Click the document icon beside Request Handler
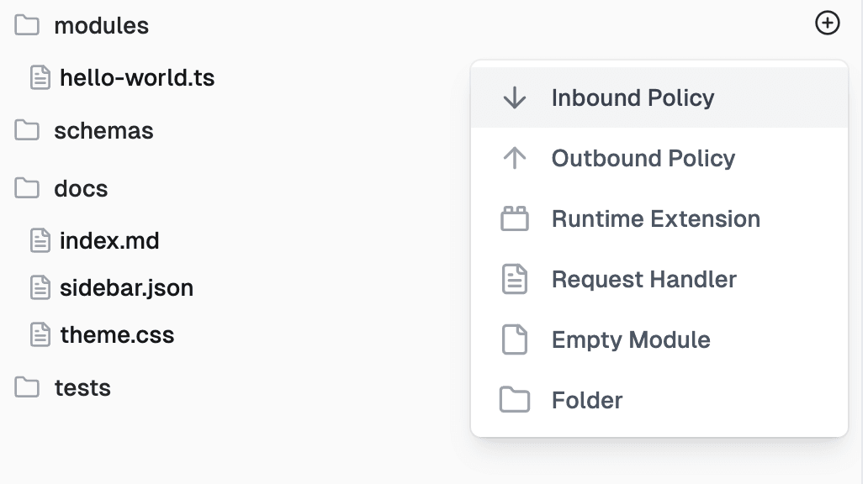 (513, 279)
